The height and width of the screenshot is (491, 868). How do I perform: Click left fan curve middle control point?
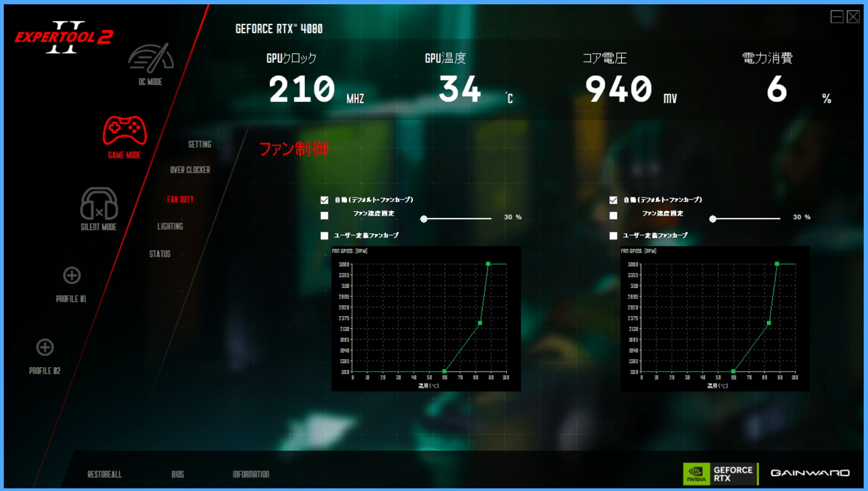tap(480, 323)
